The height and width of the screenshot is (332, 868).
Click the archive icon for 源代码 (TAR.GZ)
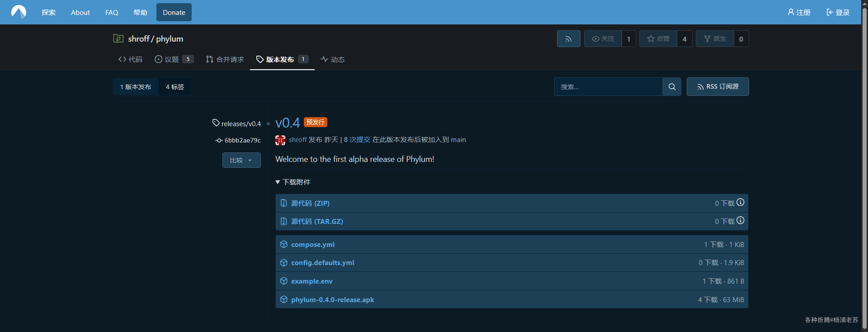click(284, 221)
